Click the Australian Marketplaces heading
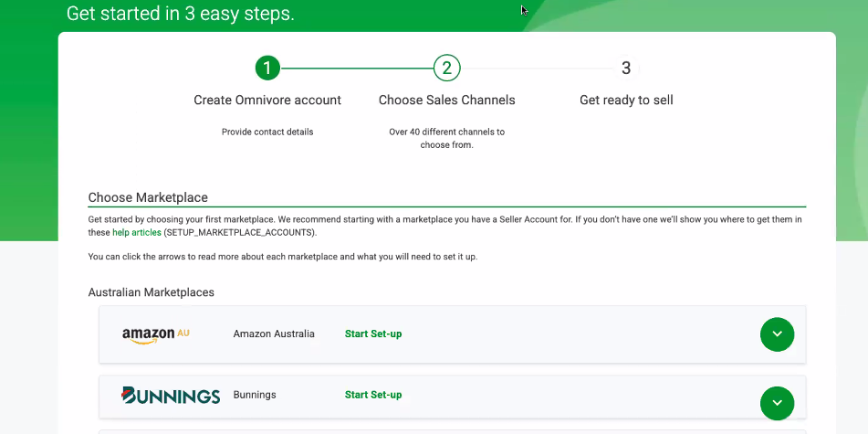The image size is (868, 434). click(152, 292)
